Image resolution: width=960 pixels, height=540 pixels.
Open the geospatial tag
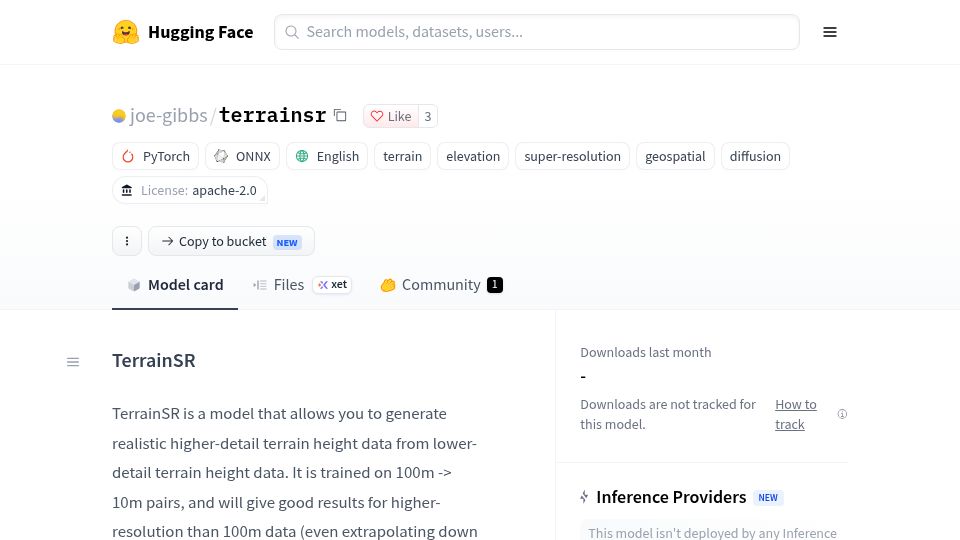[x=675, y=156]
